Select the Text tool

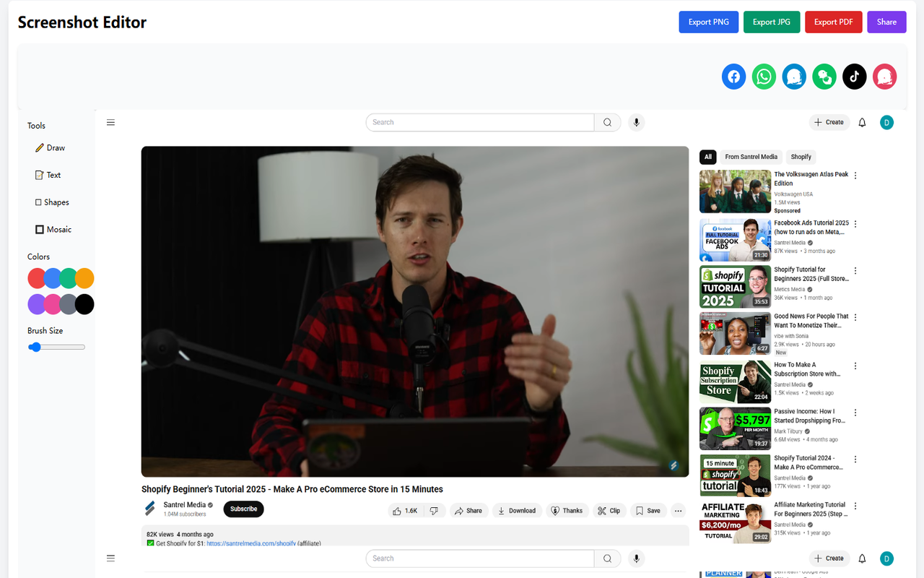[x=48, y=175]
